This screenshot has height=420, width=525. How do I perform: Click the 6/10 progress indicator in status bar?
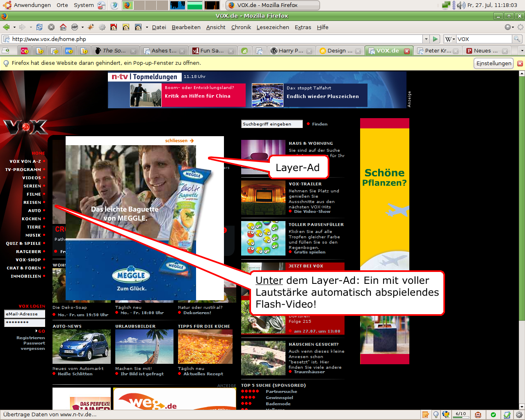[461, 415]
